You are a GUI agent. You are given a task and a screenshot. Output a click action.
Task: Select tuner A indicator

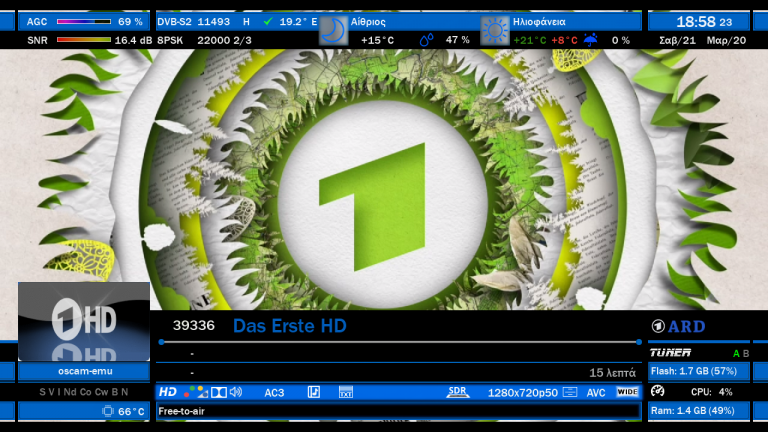736,353
